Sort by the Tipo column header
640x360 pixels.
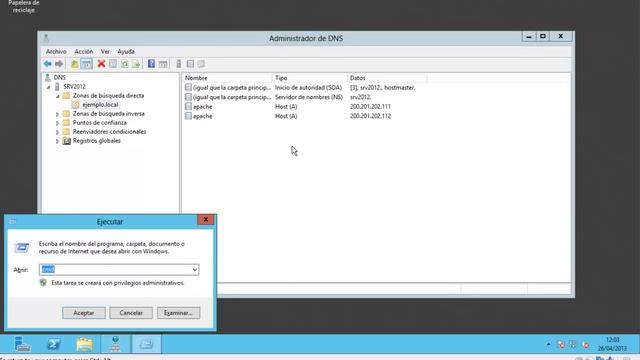pos(310,78)
